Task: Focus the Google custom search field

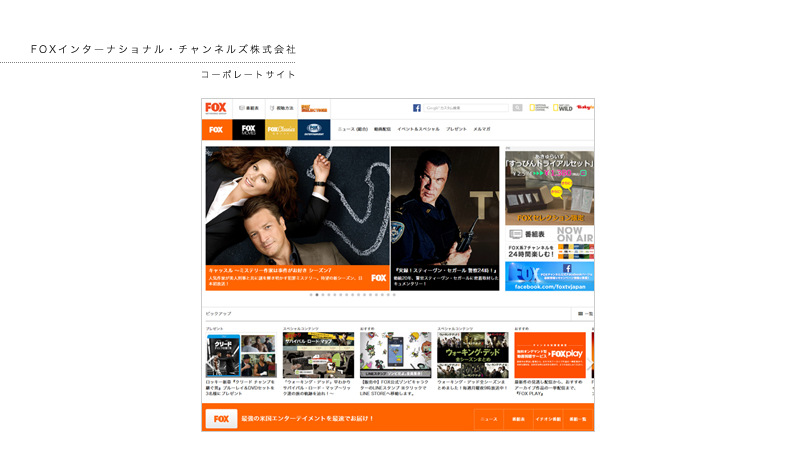Action: click(x=466, y=108)
